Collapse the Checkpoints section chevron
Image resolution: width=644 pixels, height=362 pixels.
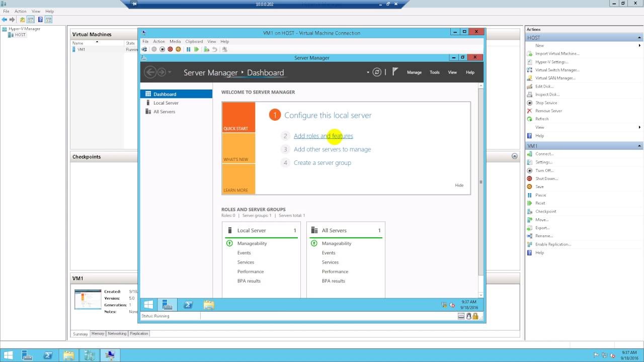(514, 156)
